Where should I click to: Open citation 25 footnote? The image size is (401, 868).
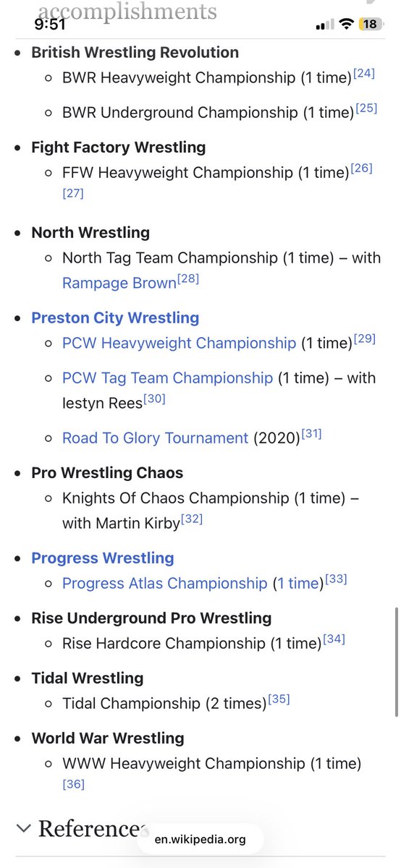point(366,109)
